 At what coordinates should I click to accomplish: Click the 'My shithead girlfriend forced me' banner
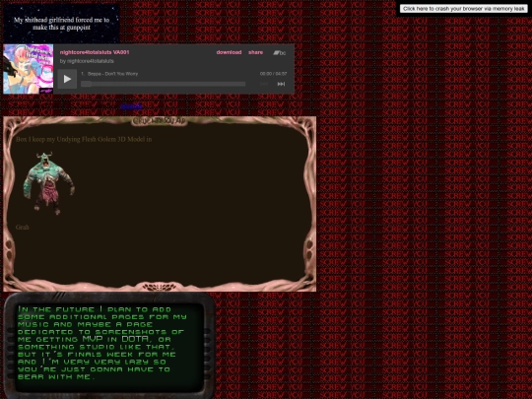point(61,24)
